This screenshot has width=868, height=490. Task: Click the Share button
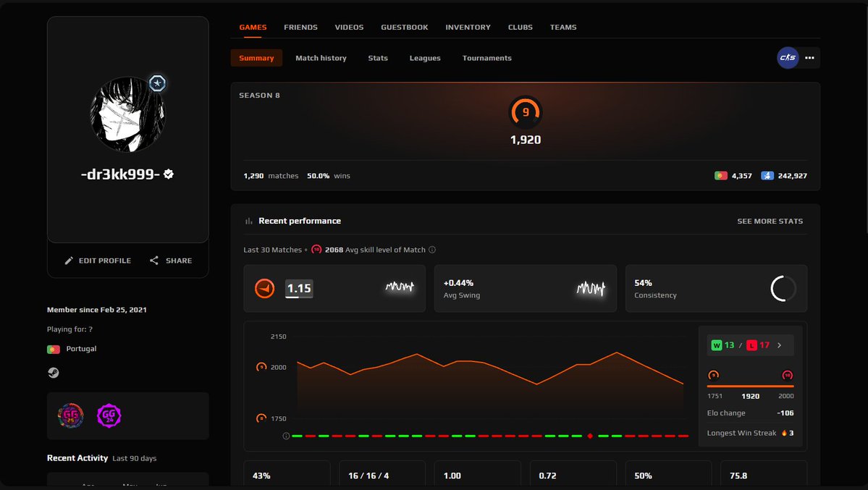[171, 261]
